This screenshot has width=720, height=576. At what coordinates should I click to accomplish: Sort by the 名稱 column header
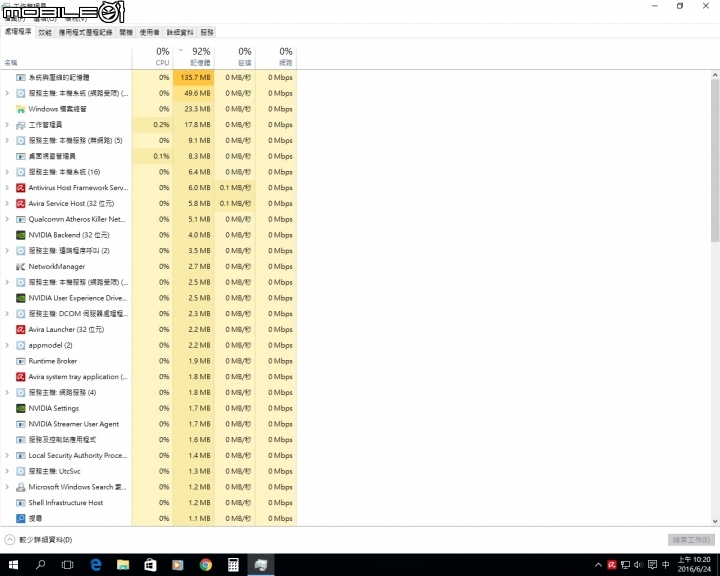click(66, 56)
